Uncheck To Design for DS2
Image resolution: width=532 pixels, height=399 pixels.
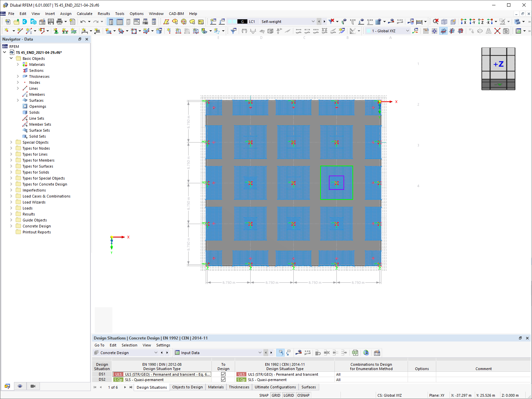point(223,380)
